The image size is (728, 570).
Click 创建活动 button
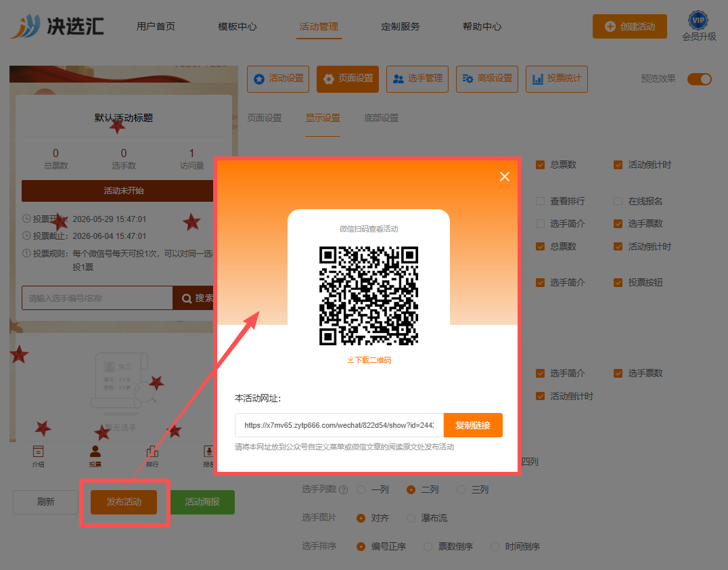pos(630,26)
